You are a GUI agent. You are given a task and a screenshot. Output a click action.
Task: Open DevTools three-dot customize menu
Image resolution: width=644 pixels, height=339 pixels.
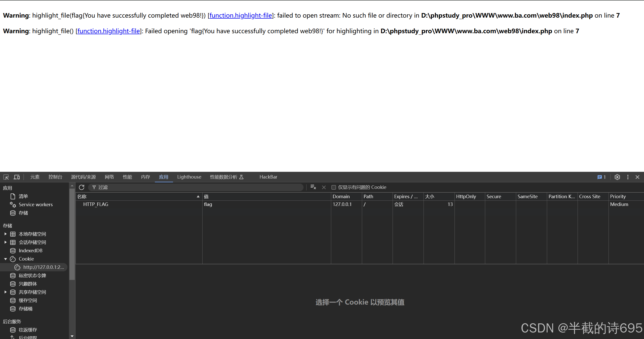[628, 177]
